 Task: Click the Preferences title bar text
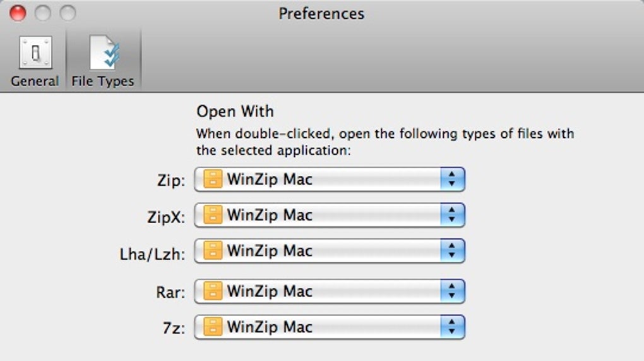click(321, 13)
